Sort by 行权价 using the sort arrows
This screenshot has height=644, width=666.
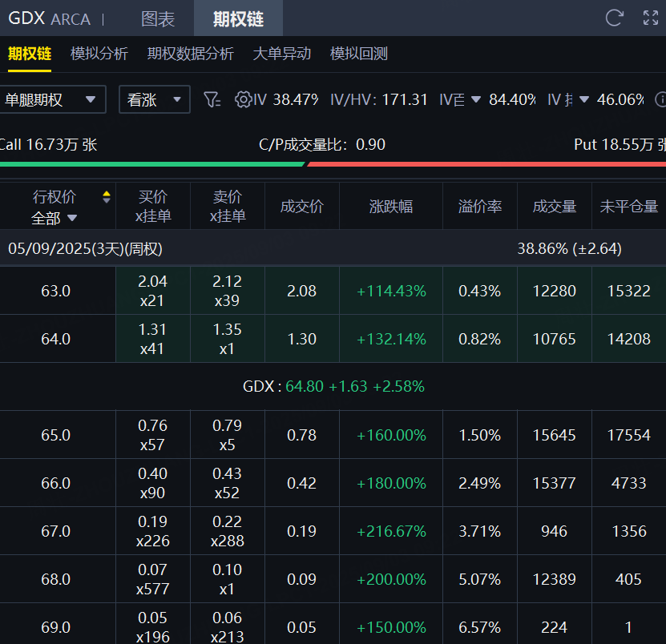pyautogui.click(x=107, y=197)
